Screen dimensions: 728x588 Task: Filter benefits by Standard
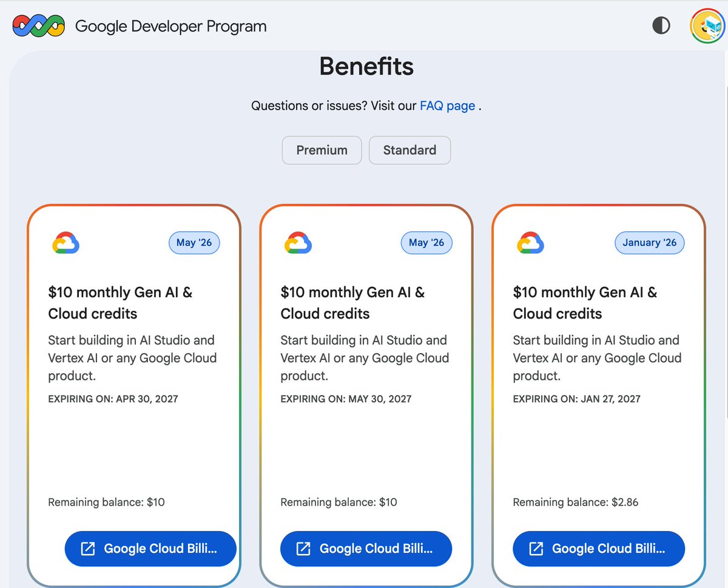coord(409,150)
